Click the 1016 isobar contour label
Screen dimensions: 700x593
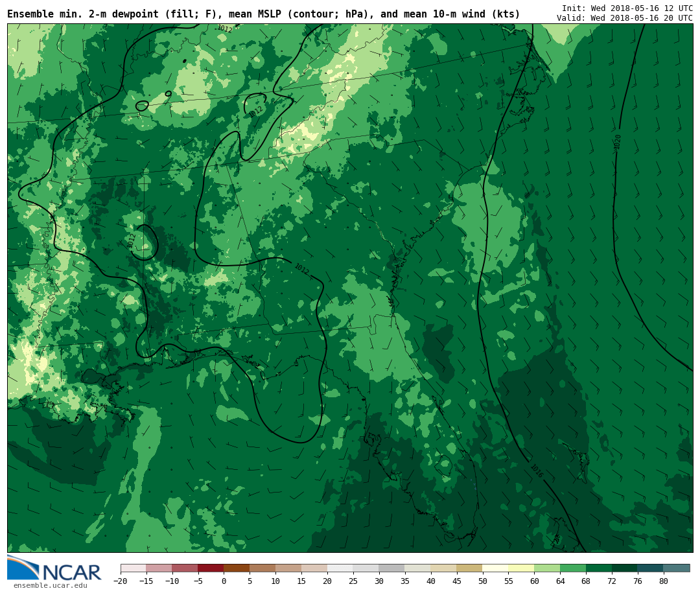point(537,471)
